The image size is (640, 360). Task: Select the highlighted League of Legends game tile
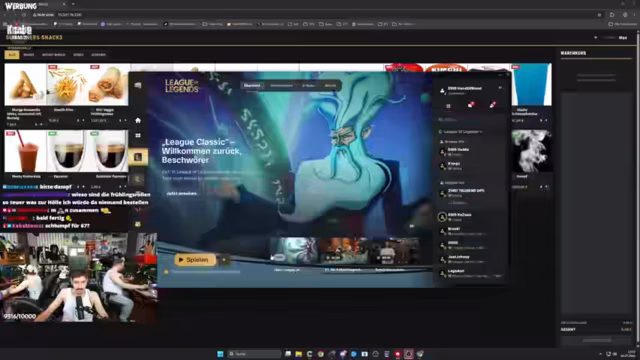click(x=138, y=157)
